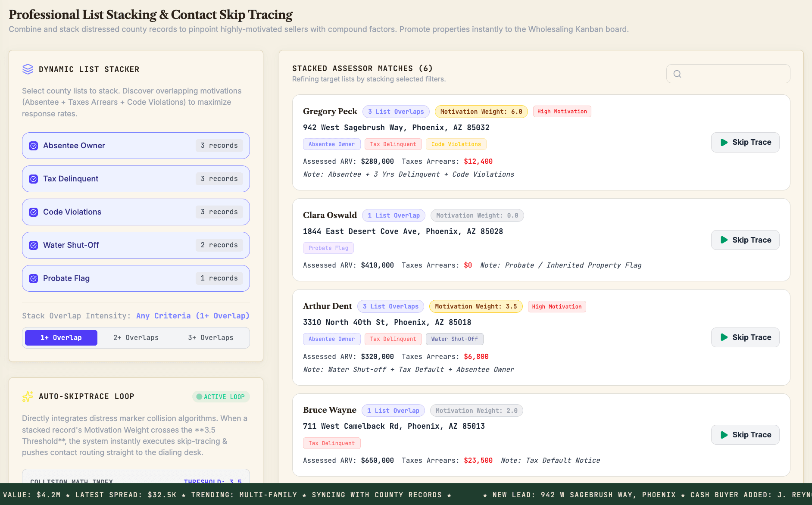The height and width of the screenshot is (505, 812).
Task: Click Gregory Peck's High Motivation tag
Action: [562, 112]
